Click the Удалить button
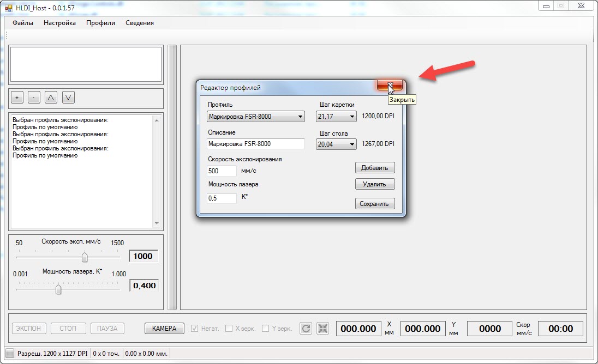This screenshot has height=364, width=598. pos(374,184)
